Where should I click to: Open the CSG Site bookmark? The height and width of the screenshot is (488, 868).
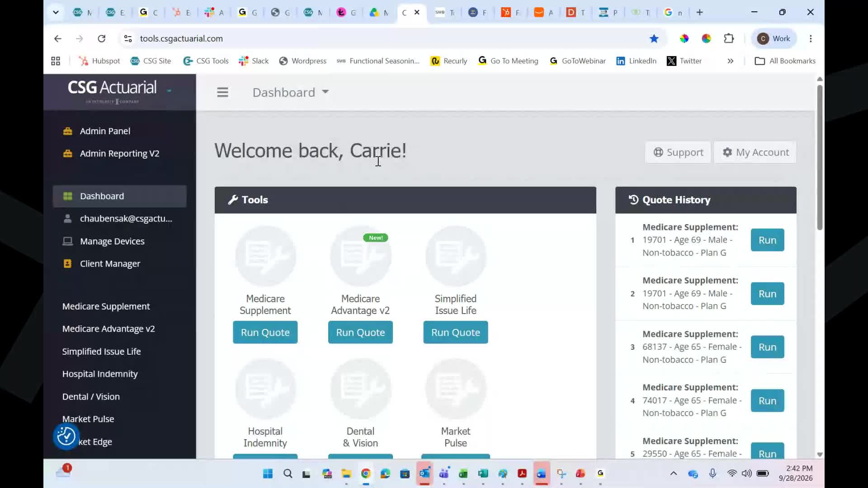[151, 61]
